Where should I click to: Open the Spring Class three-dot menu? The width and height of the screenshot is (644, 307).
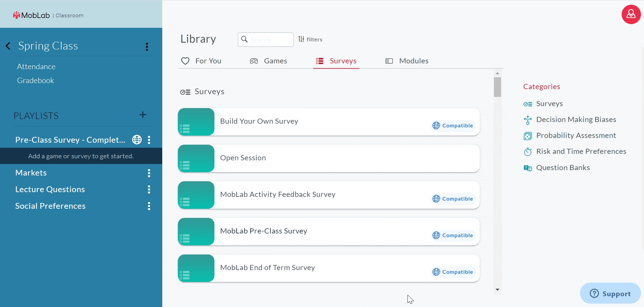147,47
